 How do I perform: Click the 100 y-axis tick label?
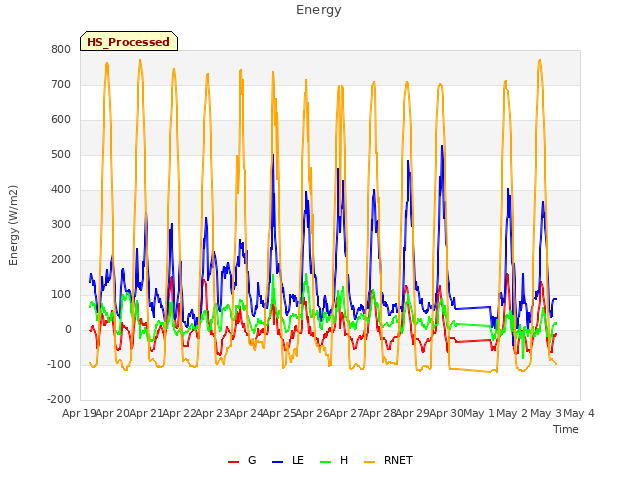[61, 295]
